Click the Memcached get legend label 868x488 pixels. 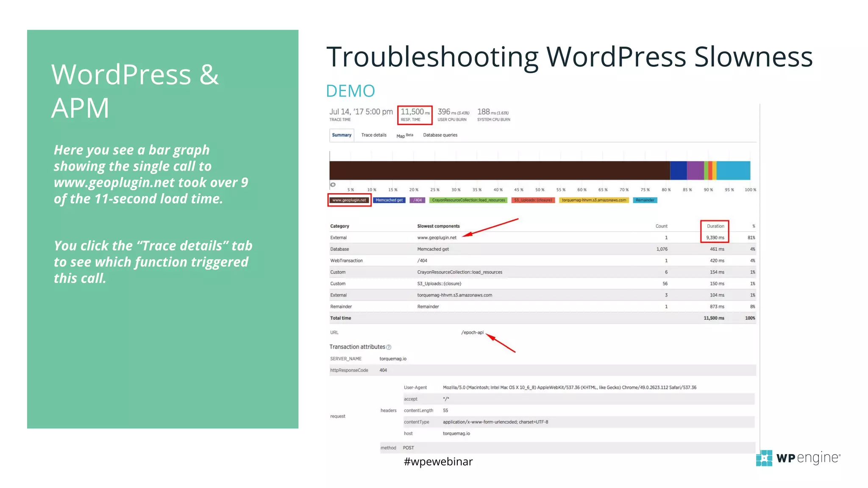[x=389, y=200]
